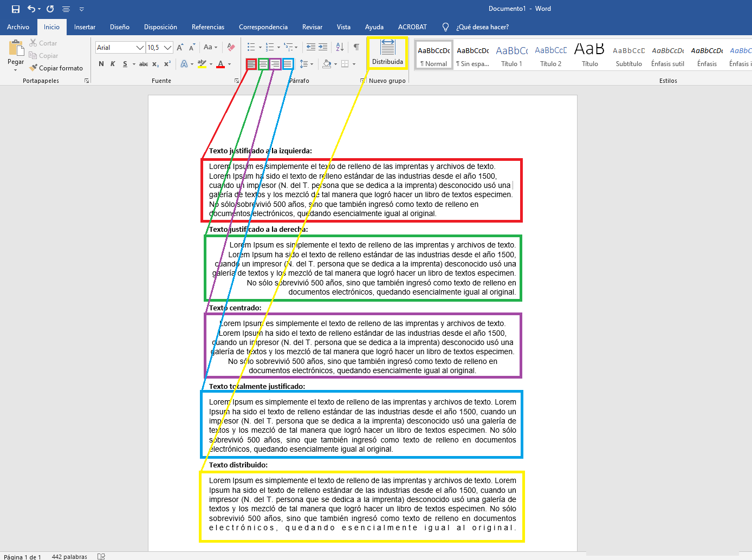Select the center text icon

click(x=263, y=63)
